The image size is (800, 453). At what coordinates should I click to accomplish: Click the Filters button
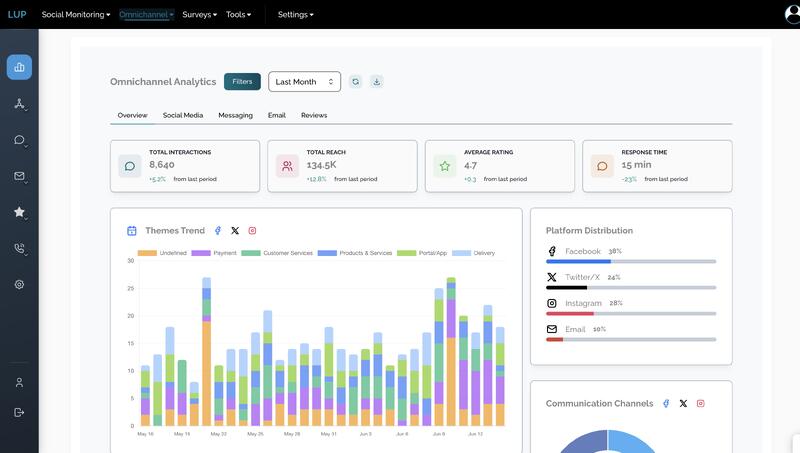(x=242, y=82)
